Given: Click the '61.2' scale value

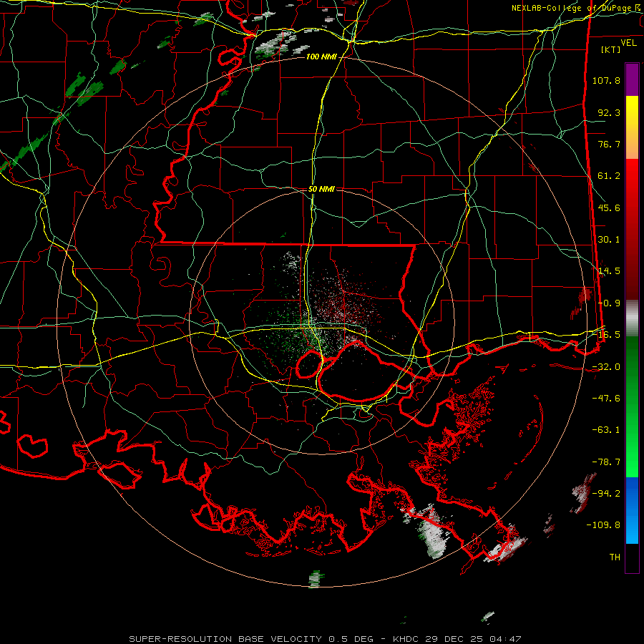Looking at the screenshot, I should coord(609,176).
